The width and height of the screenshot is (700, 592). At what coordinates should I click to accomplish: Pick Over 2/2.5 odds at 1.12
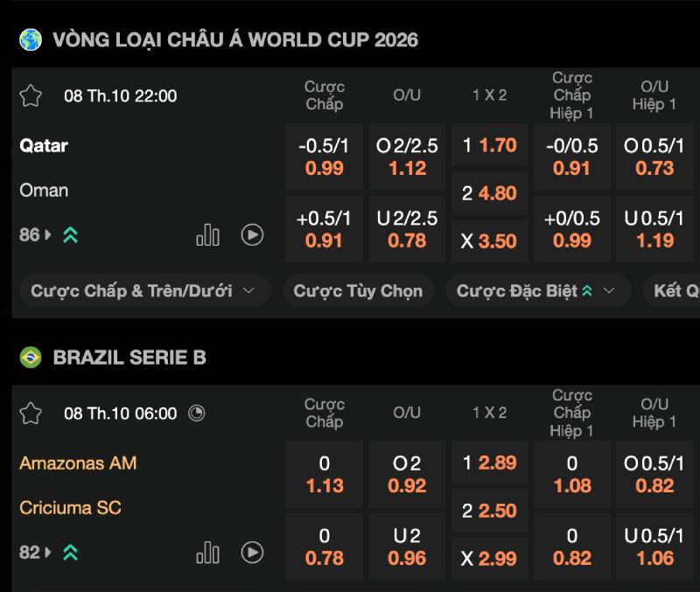pos(407,157)
